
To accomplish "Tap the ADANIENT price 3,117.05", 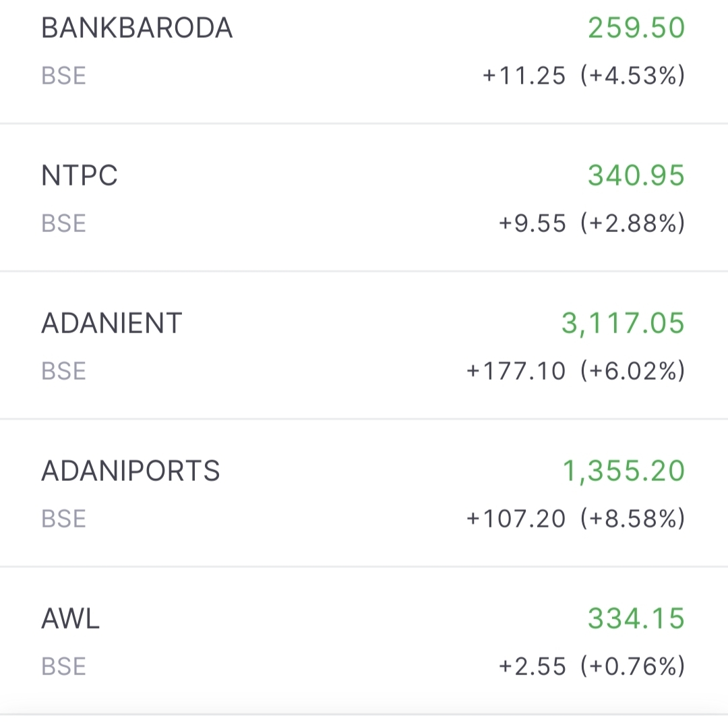I will pyautogui.click(x=623, y=324).
